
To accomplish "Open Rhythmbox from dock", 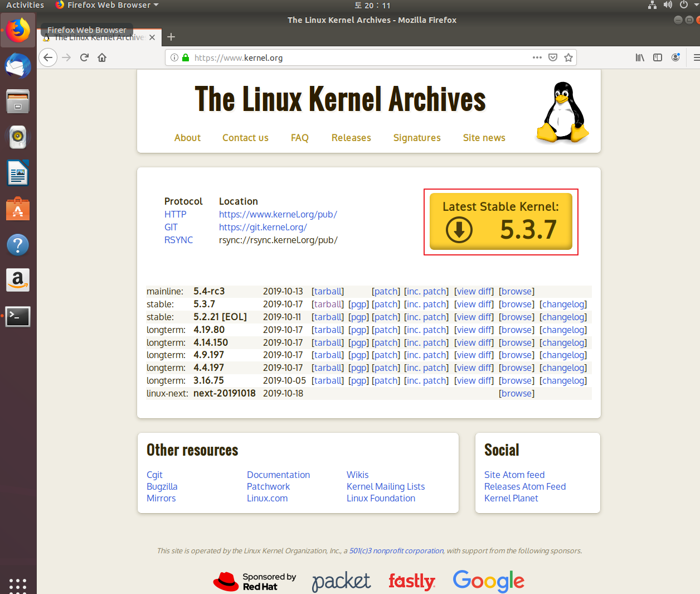I will point(18,137).
